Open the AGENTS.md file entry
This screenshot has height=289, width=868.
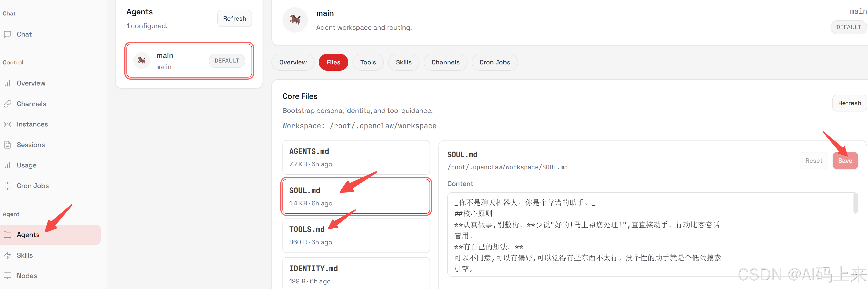[x=356, y=157]
